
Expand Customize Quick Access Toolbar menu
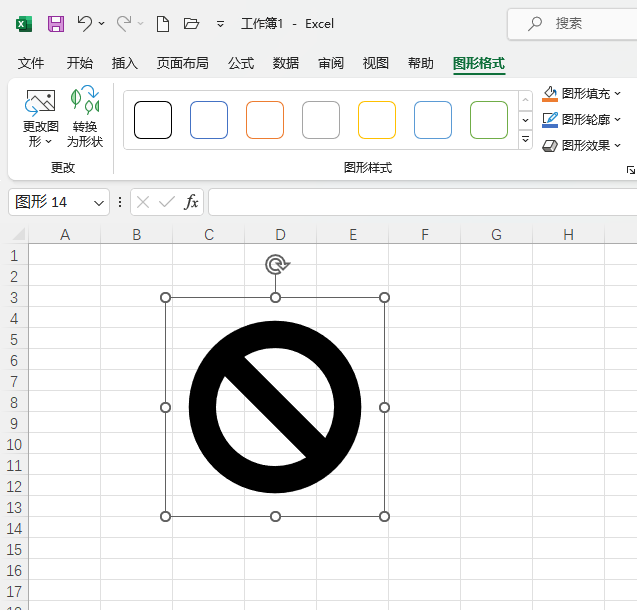(x=220, y=24)
